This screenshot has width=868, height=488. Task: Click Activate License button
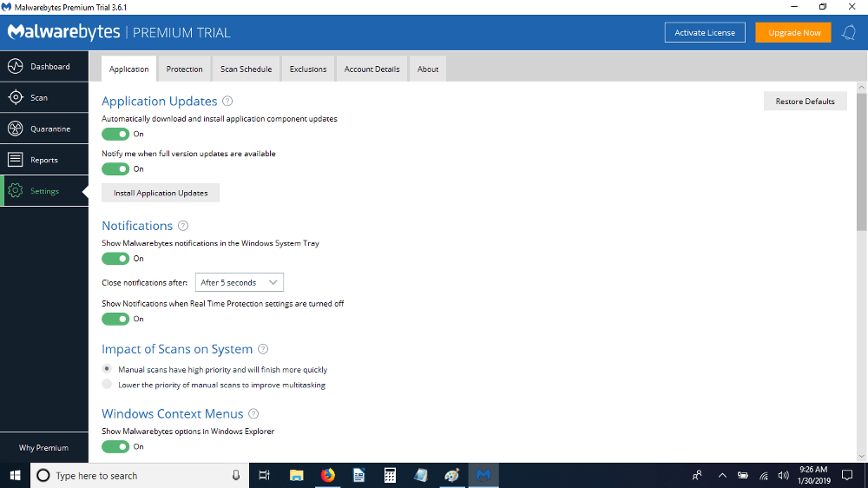point(705,33)
